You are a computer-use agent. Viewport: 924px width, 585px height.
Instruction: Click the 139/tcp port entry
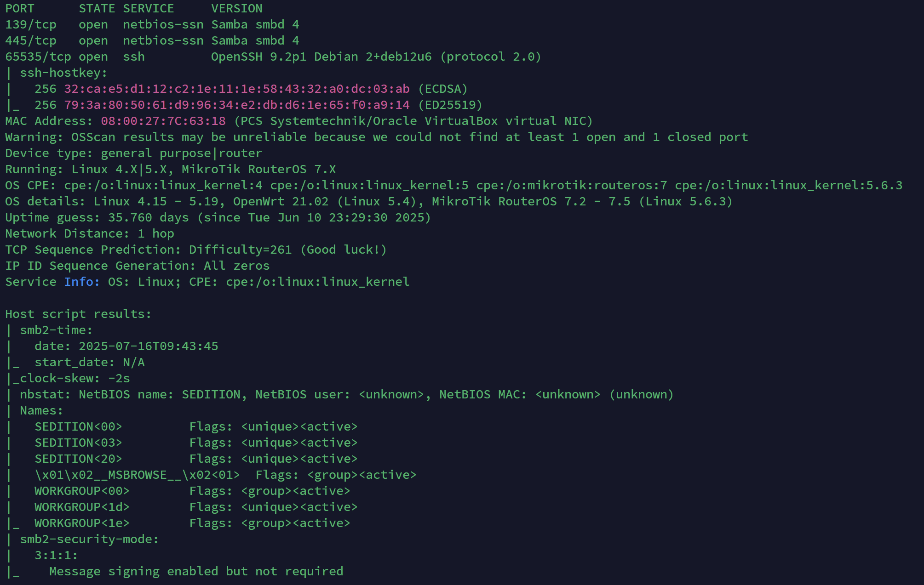(x=31, y=24)
